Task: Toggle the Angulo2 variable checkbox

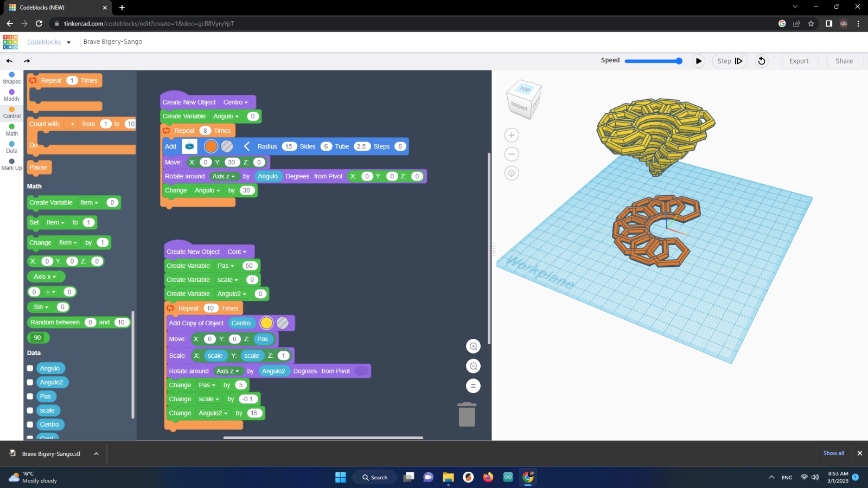Action: pyautogui.click(x=30, y=382)
